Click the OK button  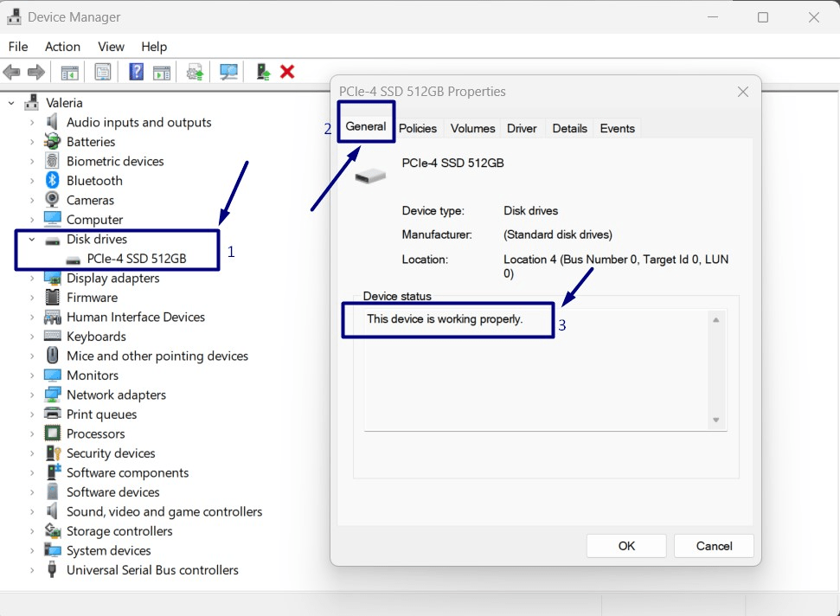[x=625, y=546]
